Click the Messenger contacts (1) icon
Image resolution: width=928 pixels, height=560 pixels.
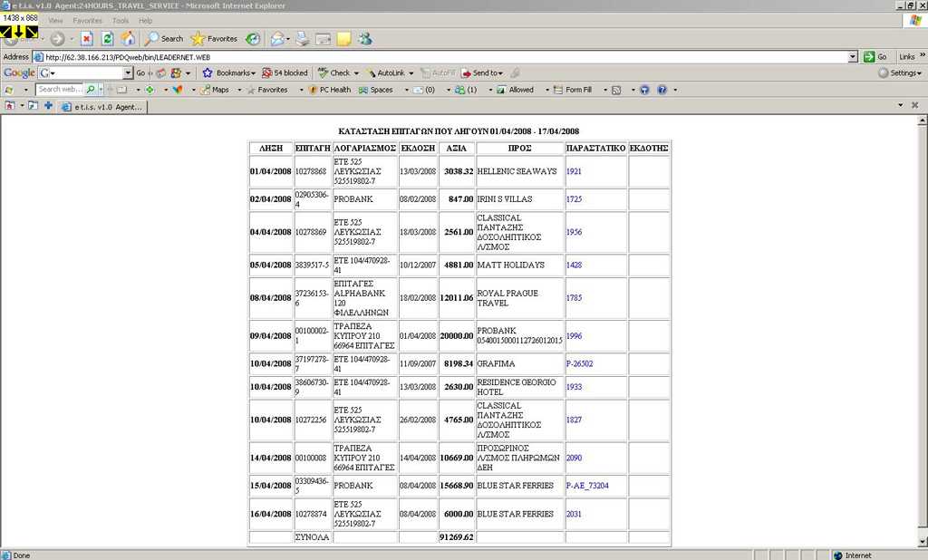466,90
